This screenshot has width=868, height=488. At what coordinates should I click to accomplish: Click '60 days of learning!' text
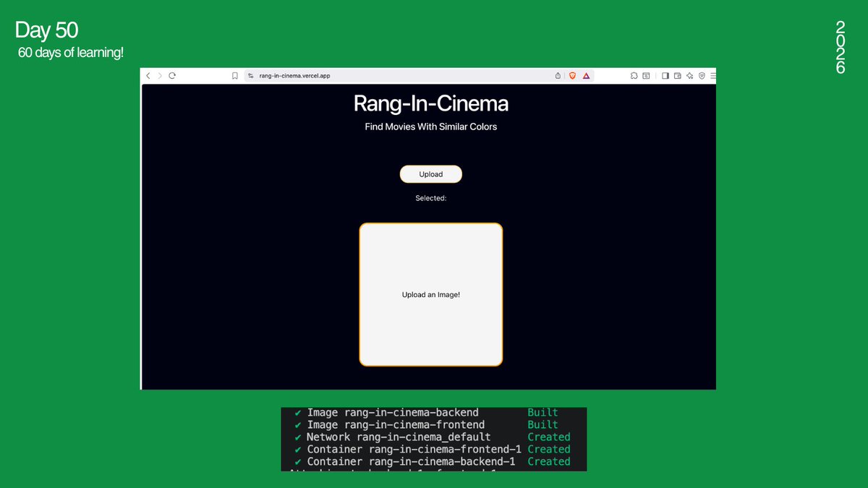tap(71, 52)
